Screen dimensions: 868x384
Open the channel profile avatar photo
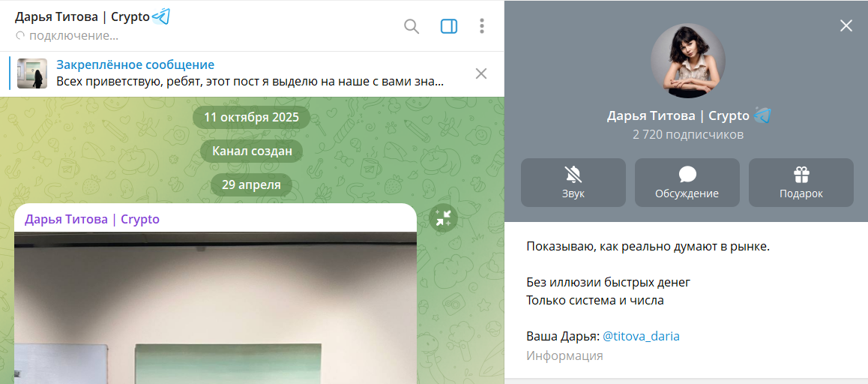[x=687, y=61]
